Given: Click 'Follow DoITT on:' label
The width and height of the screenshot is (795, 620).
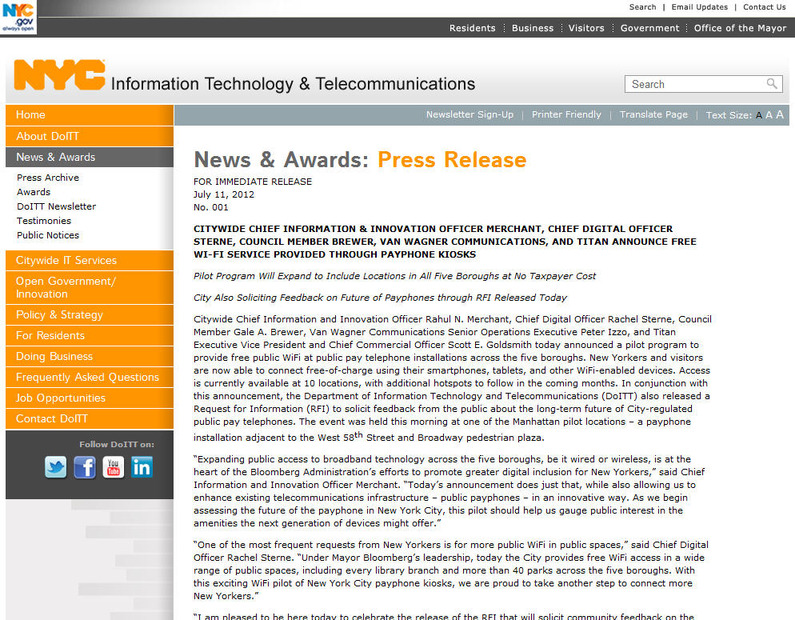Looking at the screenshot, I should pyautogui.click(x=117, y=444).
